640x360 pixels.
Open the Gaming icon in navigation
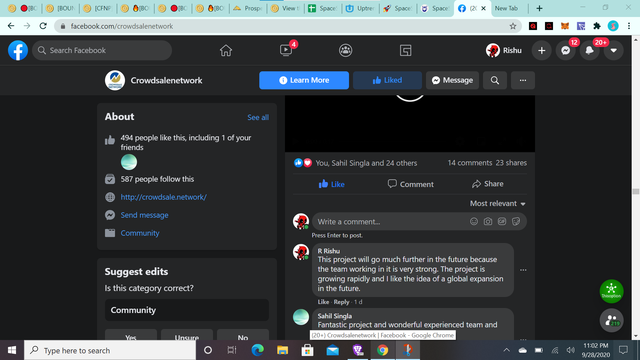click(x=405, y=50)
